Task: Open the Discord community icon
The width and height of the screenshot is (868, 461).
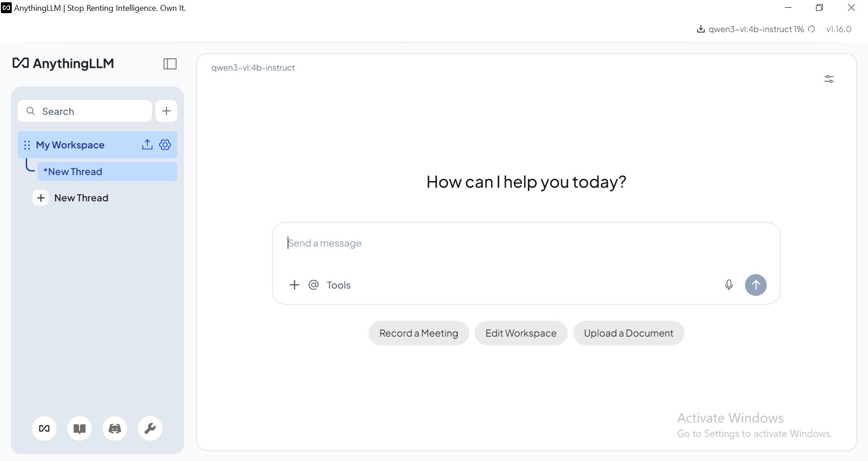Action: [115, 428]
